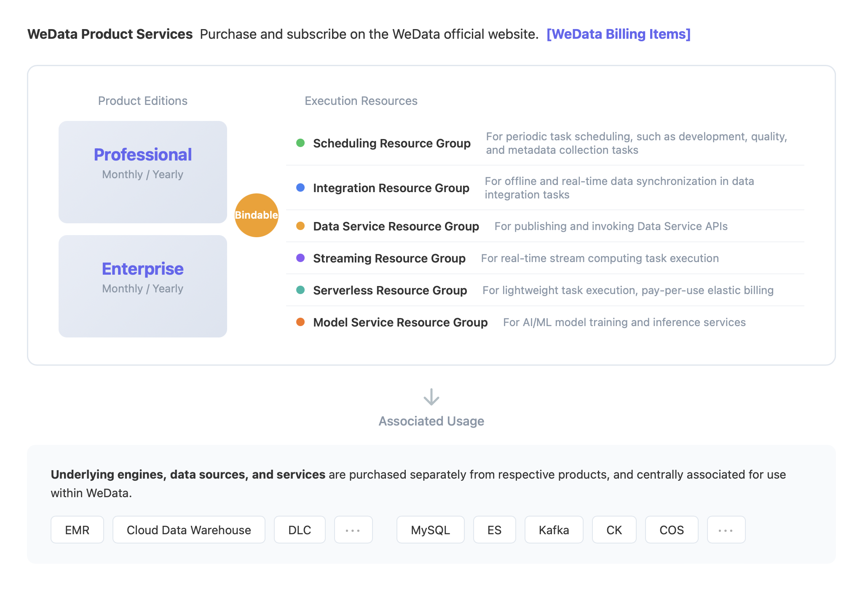Select the Cloud Data Warehouse tag
Screen dimensions: 868x589
pos(189,530)
